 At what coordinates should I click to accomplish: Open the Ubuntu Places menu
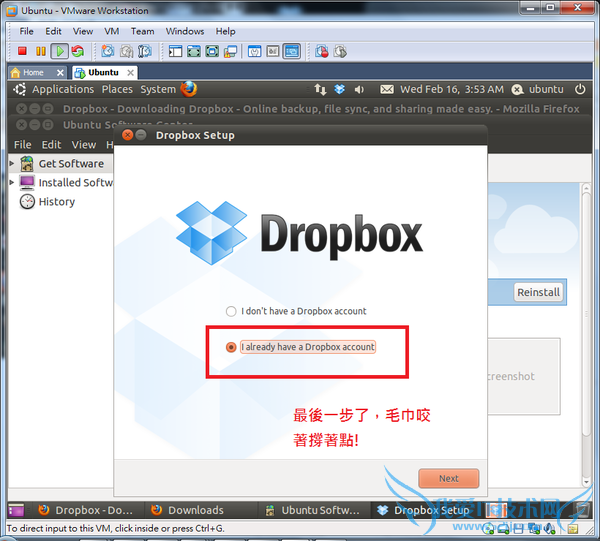117,89
